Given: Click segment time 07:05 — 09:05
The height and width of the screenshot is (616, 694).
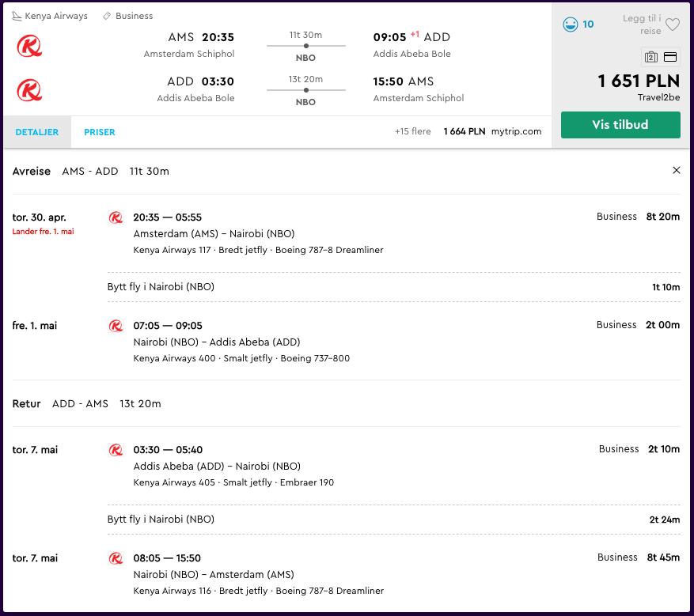Looking at the screenshot, I should [x=168, y=326].
